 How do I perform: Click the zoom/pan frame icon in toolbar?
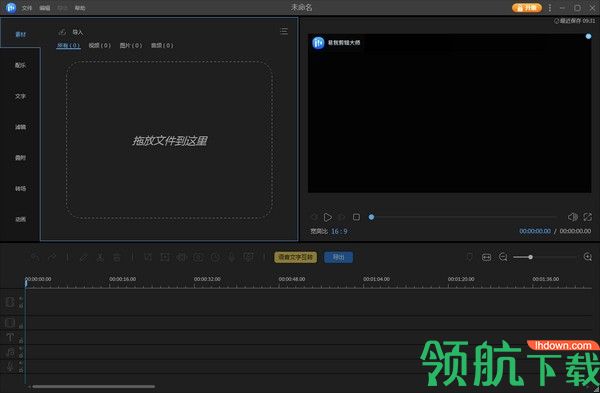(165, 257)
